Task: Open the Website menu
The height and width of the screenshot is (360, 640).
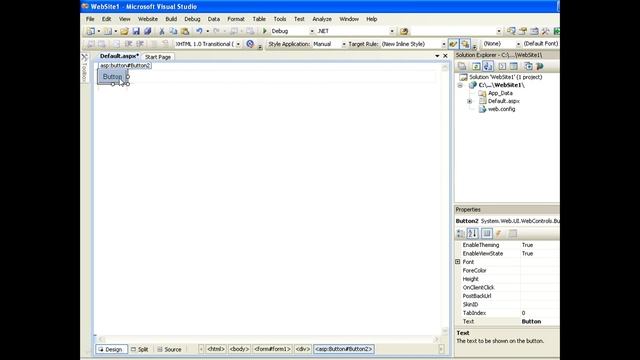Action: tap(148, 19)
